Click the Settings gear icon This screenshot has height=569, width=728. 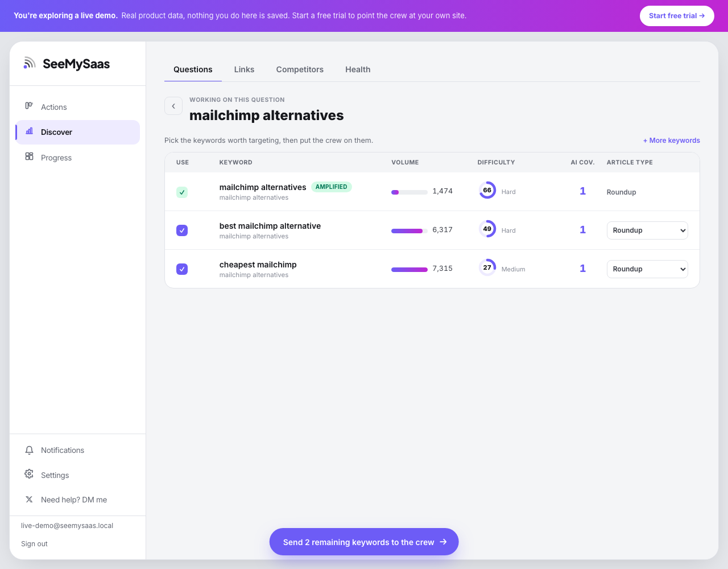click(x=29, y=474)
